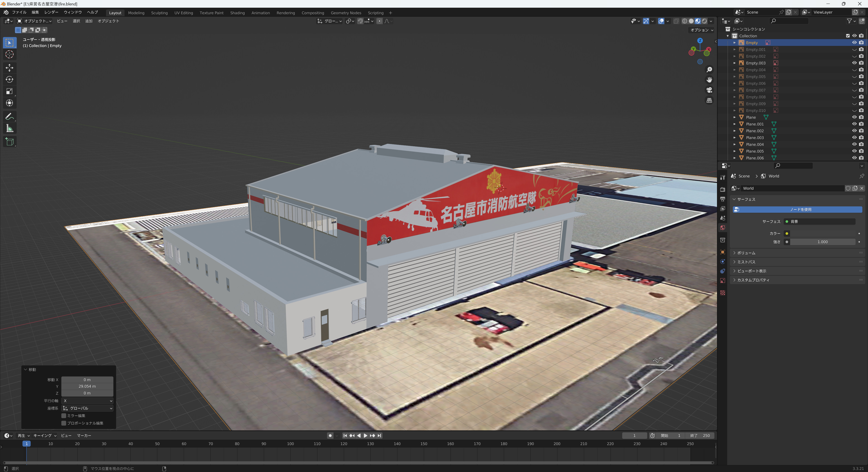Activate the Move tool

9,68
